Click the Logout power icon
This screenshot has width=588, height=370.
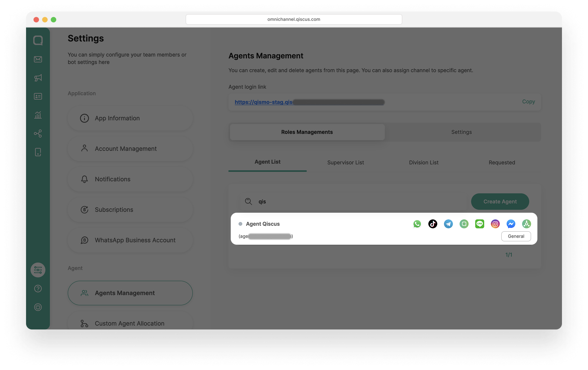click(38, 307)
